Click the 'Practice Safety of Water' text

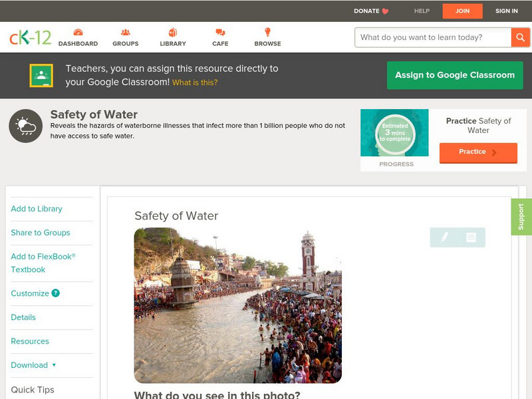point(478,126)
